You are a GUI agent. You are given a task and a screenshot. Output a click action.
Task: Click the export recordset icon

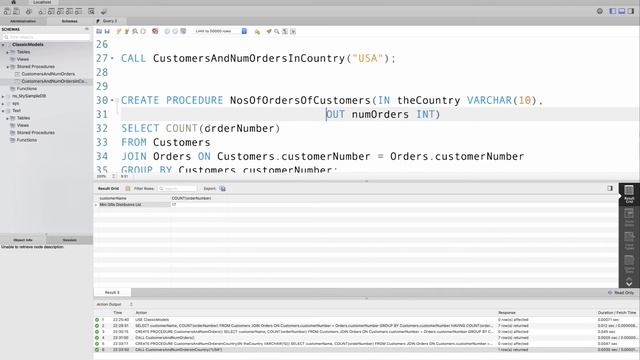click(223, 189)
